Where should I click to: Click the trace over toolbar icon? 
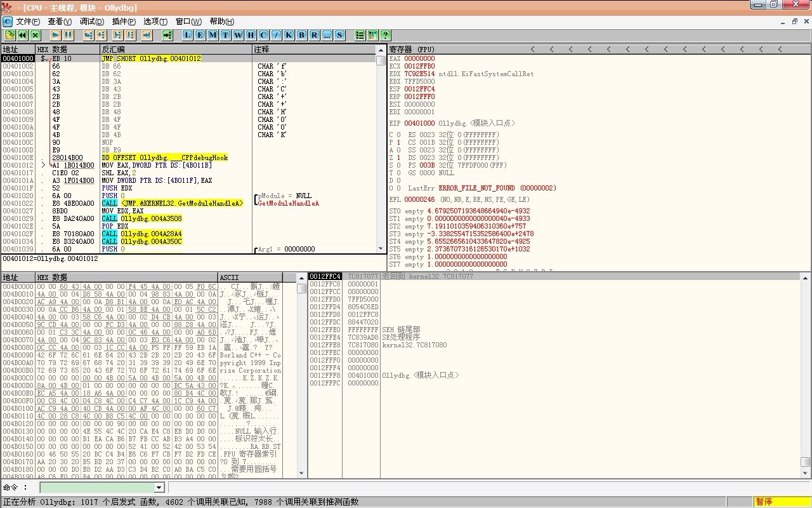tap(131, 35)
